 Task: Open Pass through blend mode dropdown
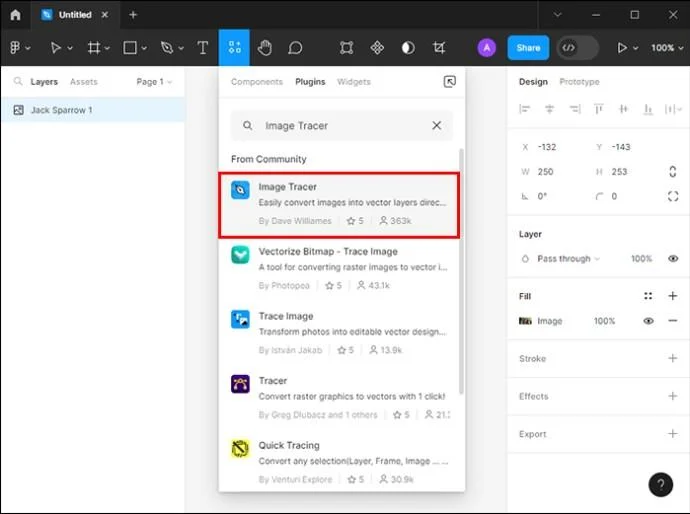pyautogui.click(x=568, y=258)
